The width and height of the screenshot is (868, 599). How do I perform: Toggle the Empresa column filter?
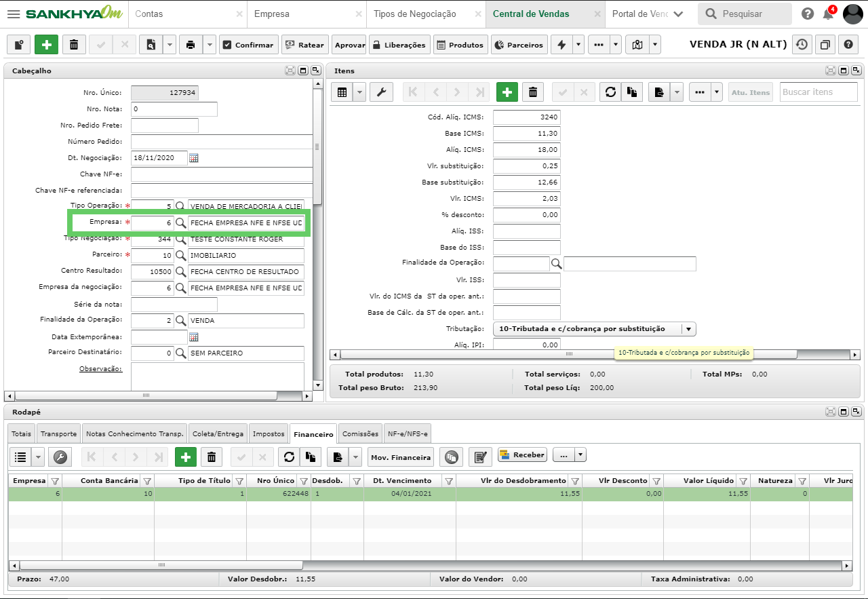click(55, 481)
